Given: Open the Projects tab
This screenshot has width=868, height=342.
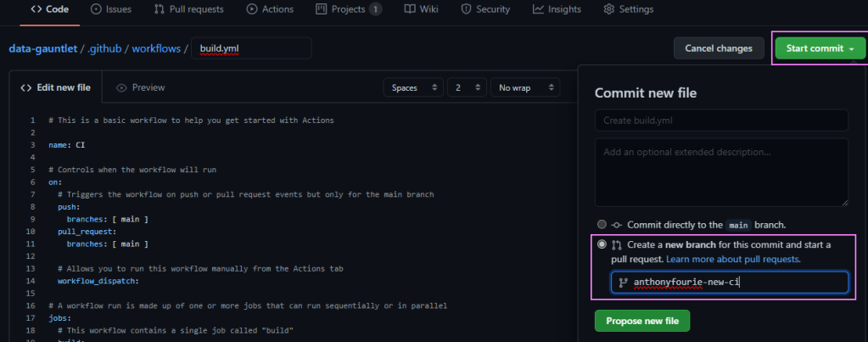Looking at the screenshot, I should (348, 9).
